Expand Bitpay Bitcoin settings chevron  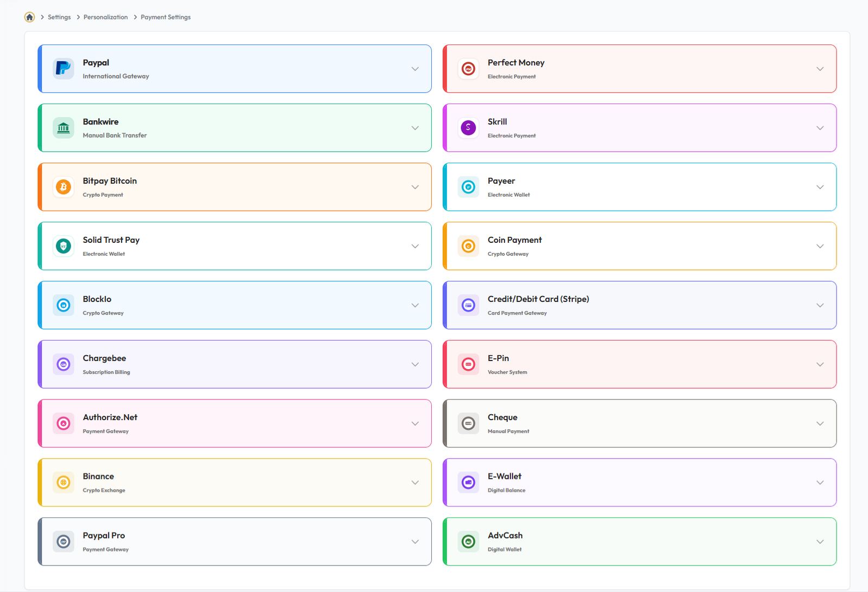pos(415,187)
